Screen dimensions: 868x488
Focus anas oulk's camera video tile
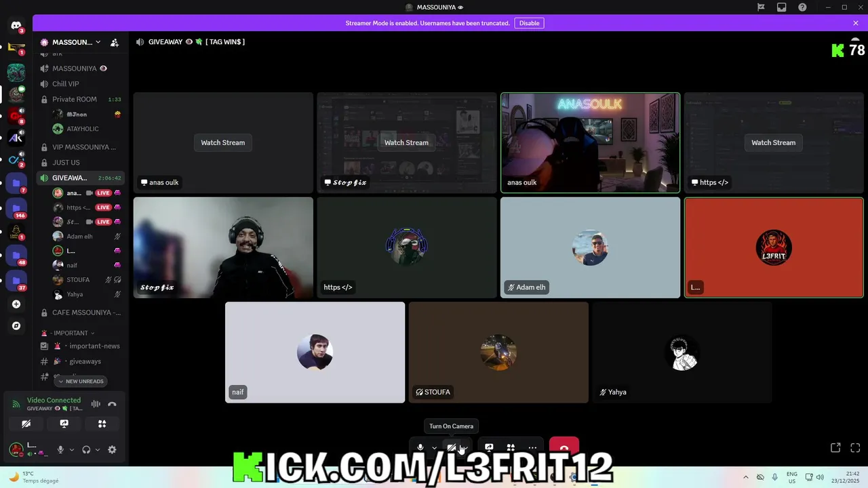coord(590,143)
